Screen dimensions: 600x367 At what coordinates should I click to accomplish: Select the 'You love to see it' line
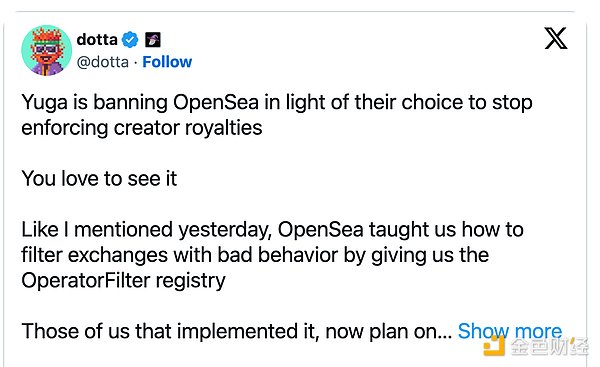point(99,179)
